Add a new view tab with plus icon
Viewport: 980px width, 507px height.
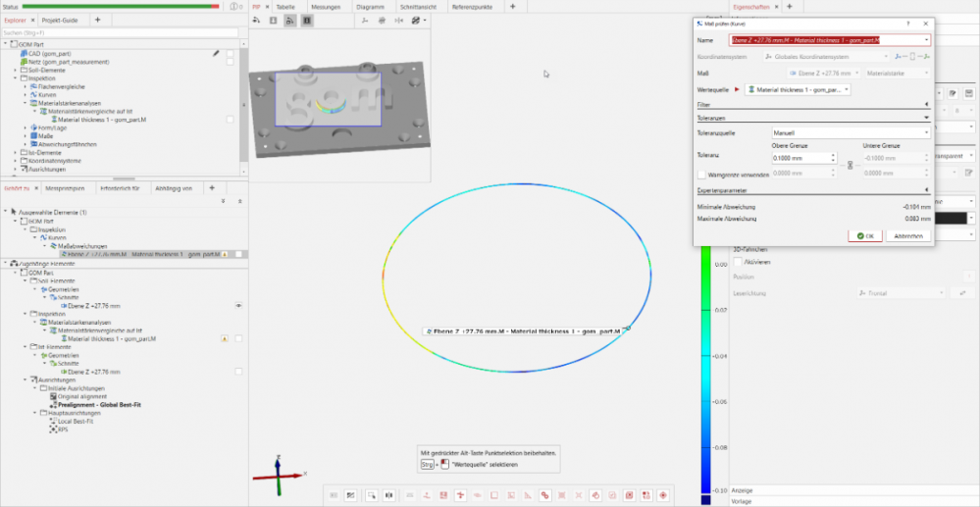[x=512, y=7]
